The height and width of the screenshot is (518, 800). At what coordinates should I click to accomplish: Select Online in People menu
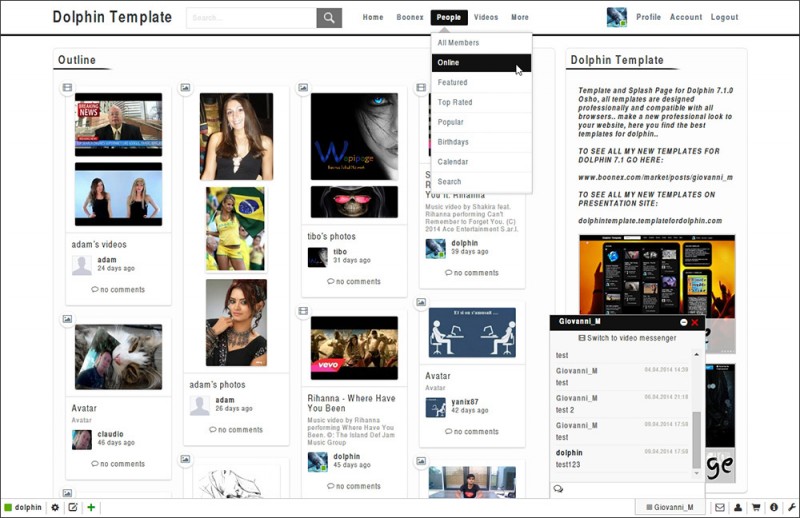[x=481, y=63]
